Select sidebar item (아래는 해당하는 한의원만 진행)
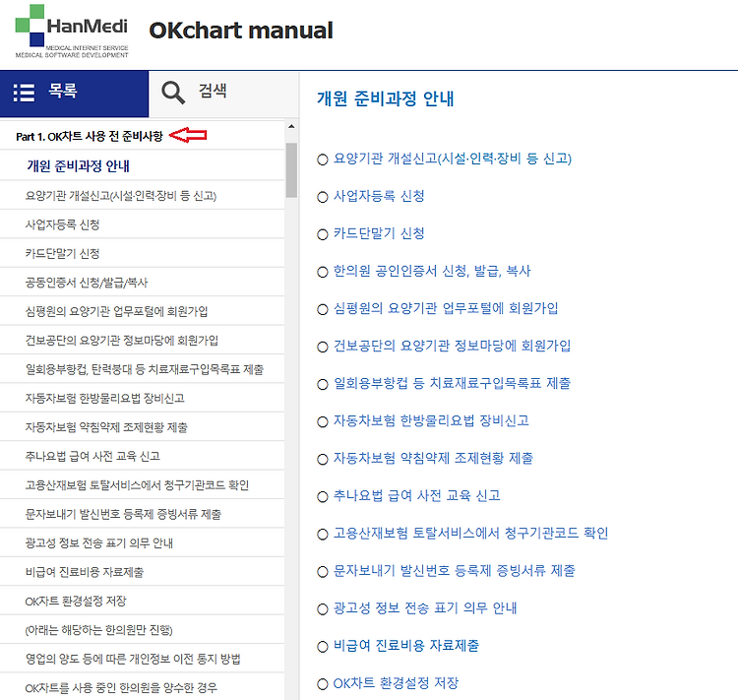Viewport: 738px width, 700px height. [x=98, y=630]
